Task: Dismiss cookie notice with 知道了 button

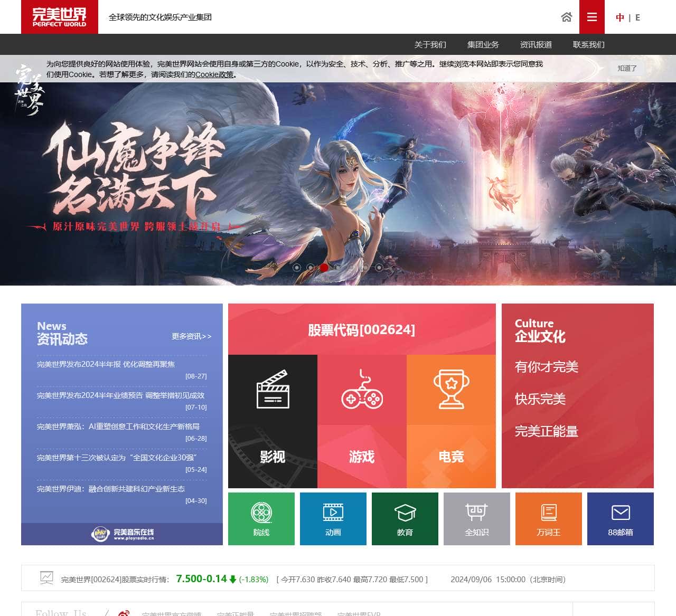Action: coord(626,68)
